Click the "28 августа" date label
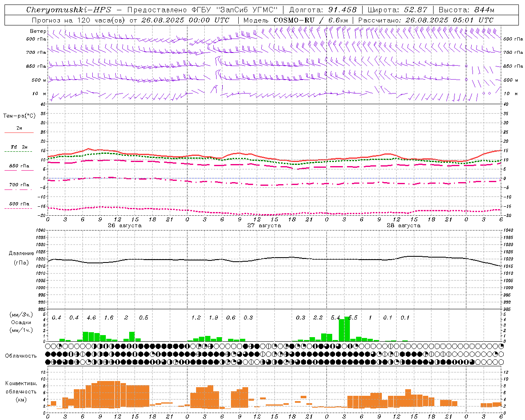 click(404, 226)
